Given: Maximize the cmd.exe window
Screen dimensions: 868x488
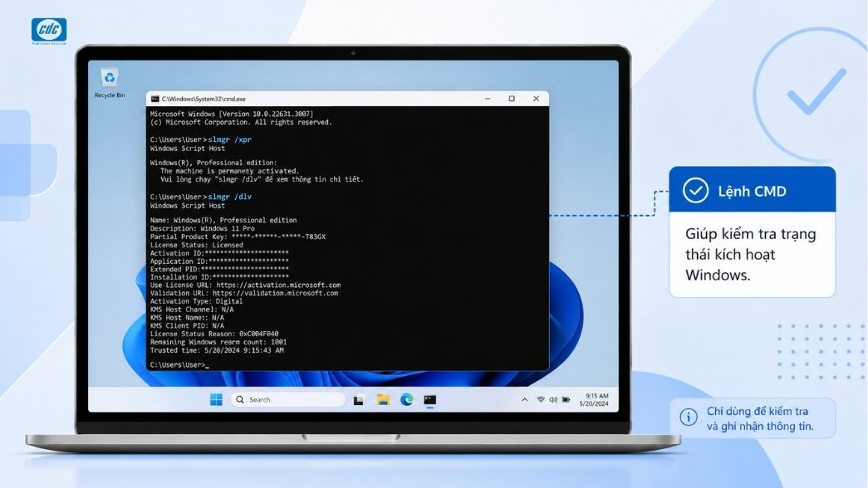Looking at the screenshot, I should 512,99.
